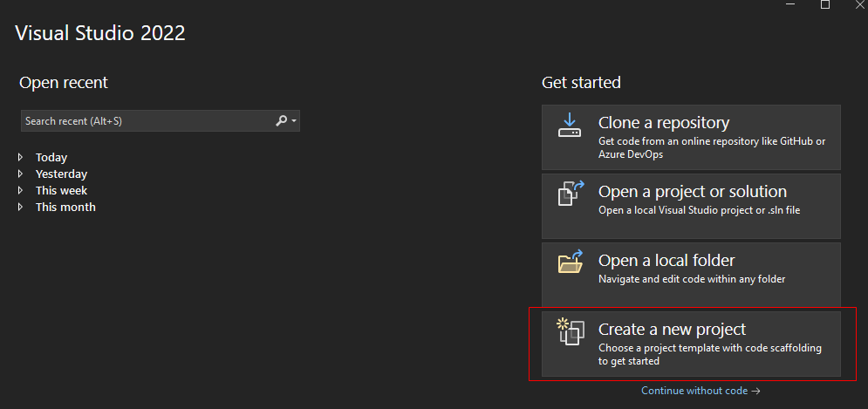Select the This week label
The width and height of the screenshot is (868, 409).
pos(61,190)
